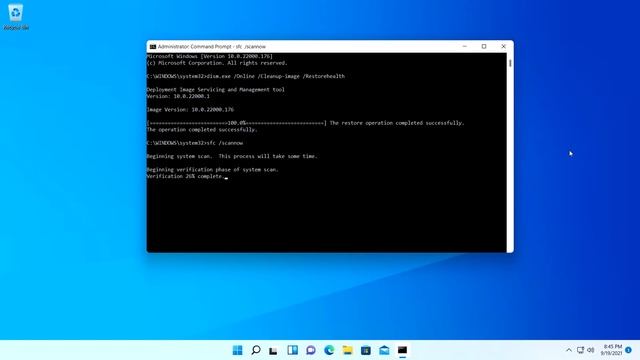Open taskbar Search magnifier
640x360 pixels.
pyautogui.click(x=256, y=350)
